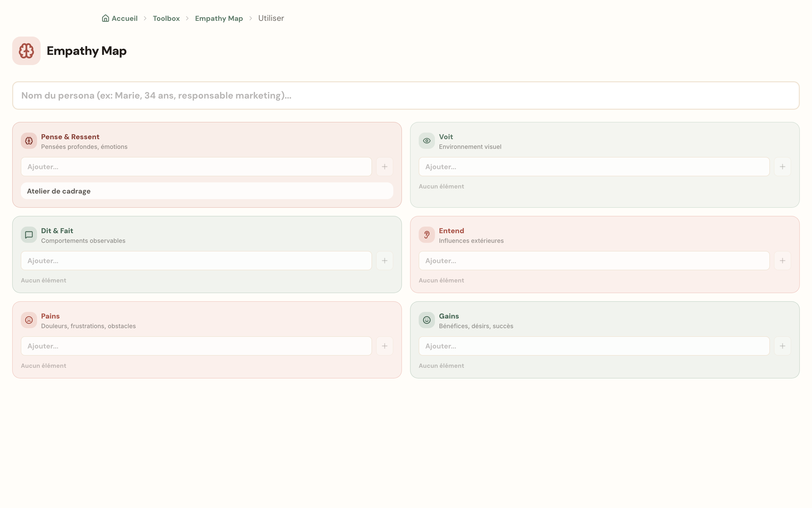Add item with plus button in Pains

click(384, 346)
